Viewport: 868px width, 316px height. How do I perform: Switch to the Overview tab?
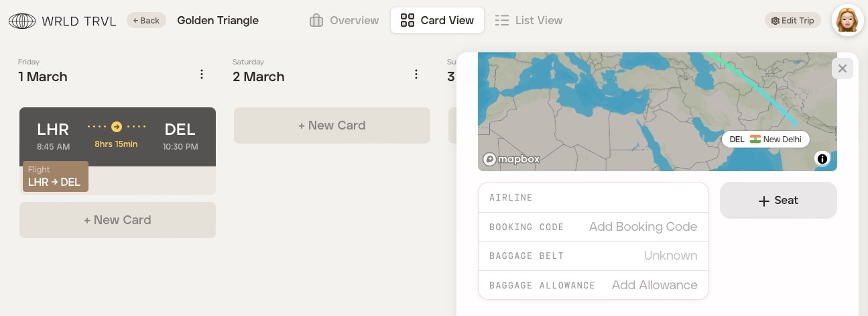tap(344, 20)
